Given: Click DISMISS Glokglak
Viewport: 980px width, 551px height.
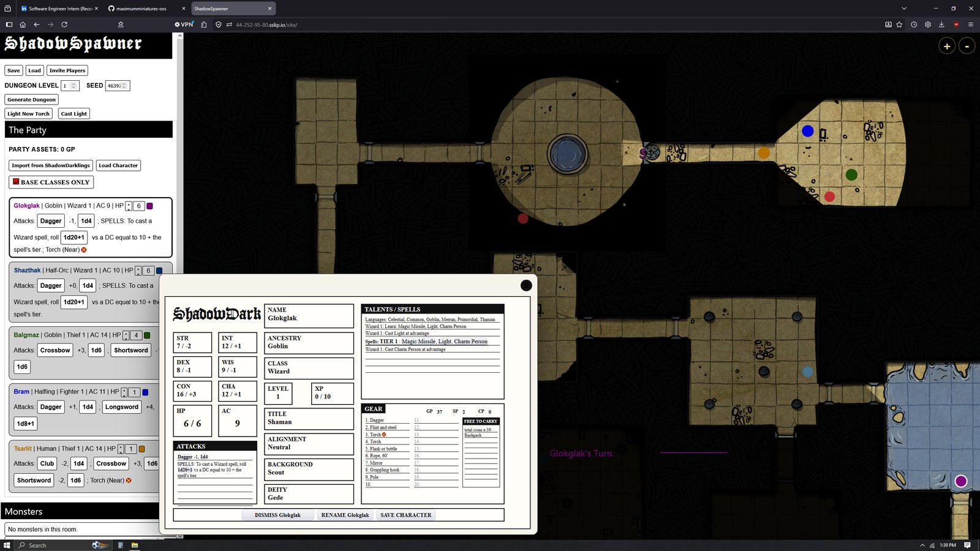Looking at the screenshot, I should pos(277,515).
